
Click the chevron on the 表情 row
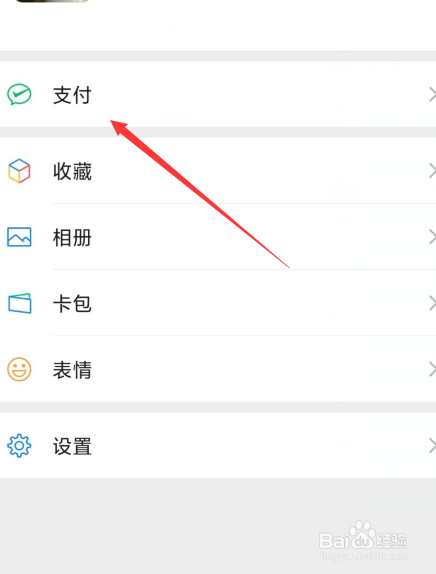[x=432, y=369]
